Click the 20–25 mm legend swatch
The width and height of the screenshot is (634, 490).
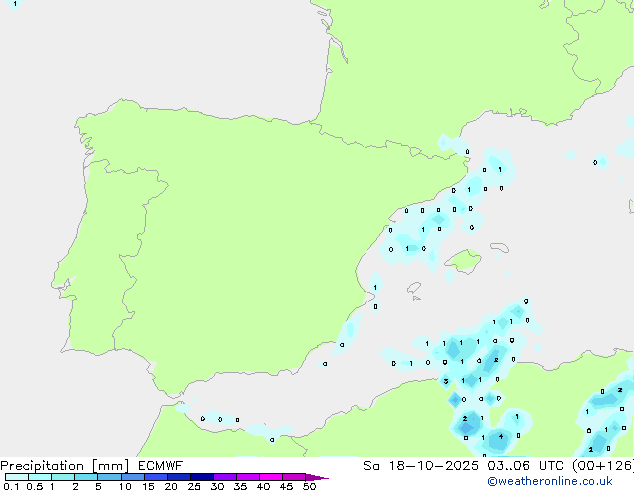click(178, 477)
